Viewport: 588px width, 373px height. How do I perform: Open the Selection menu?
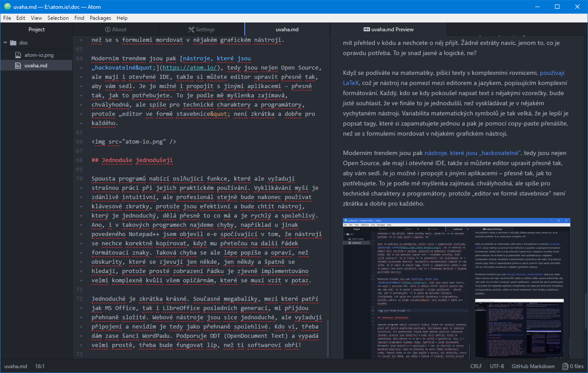pyautogui.click(x=58, y=18)
